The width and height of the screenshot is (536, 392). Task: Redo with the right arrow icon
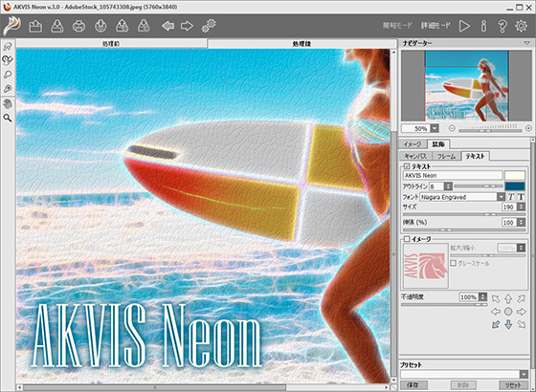187,26
